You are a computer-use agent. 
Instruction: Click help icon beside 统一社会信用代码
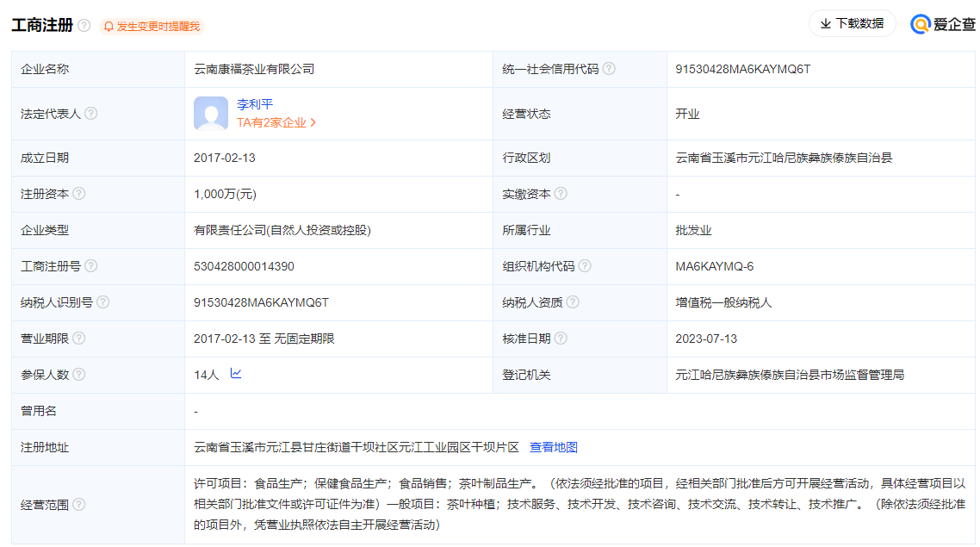[609, 69]
